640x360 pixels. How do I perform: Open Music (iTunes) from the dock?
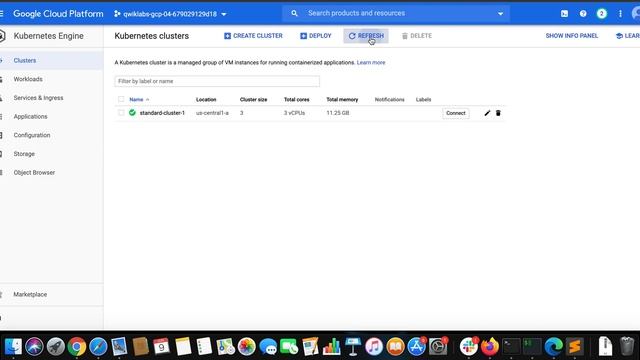[374, 347]
